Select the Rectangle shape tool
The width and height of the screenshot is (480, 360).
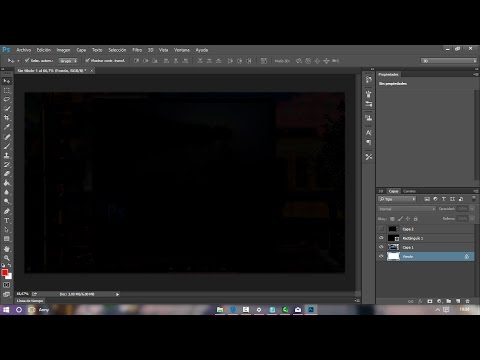7,239
